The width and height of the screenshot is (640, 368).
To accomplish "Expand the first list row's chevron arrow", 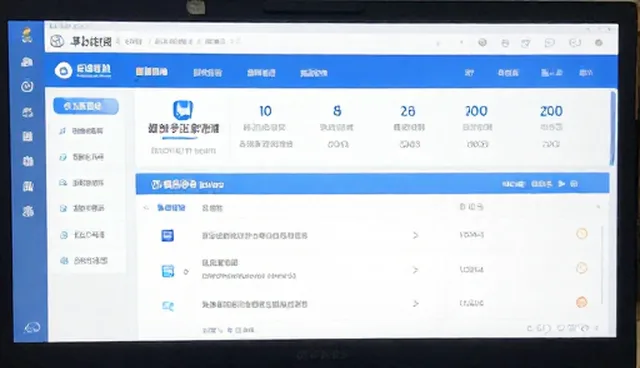I will point(415,235).
